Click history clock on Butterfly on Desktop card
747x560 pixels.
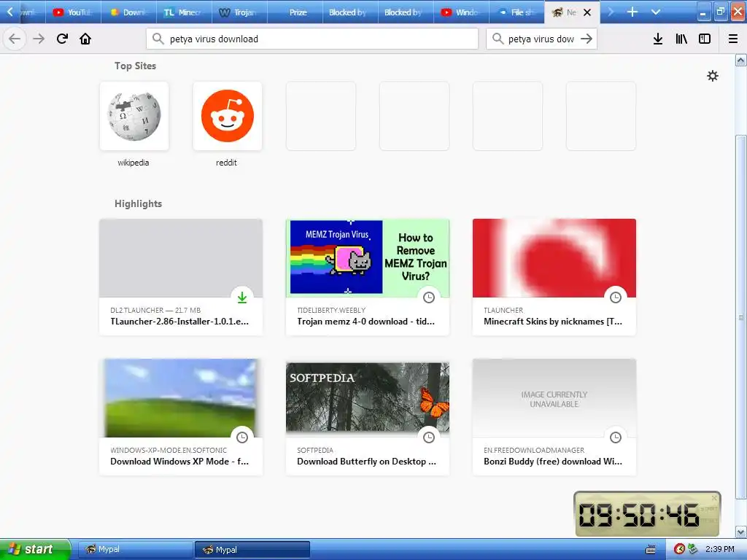[429, 437]
